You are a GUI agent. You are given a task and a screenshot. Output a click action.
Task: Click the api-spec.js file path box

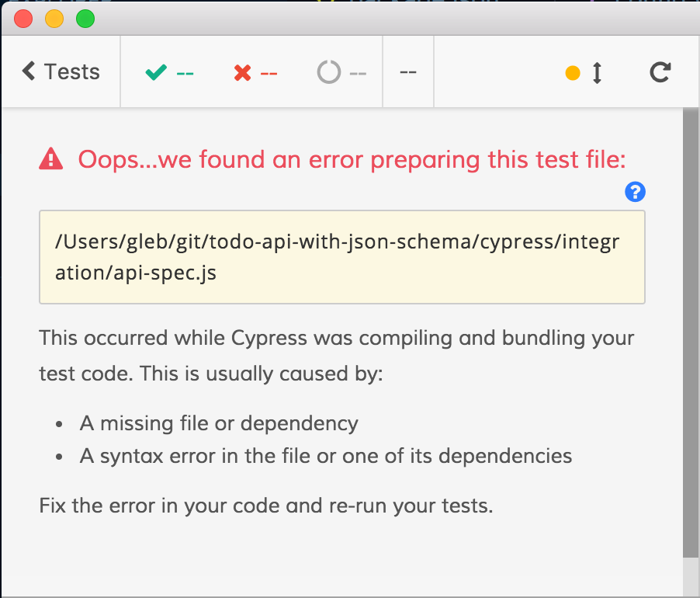(342, 257)
